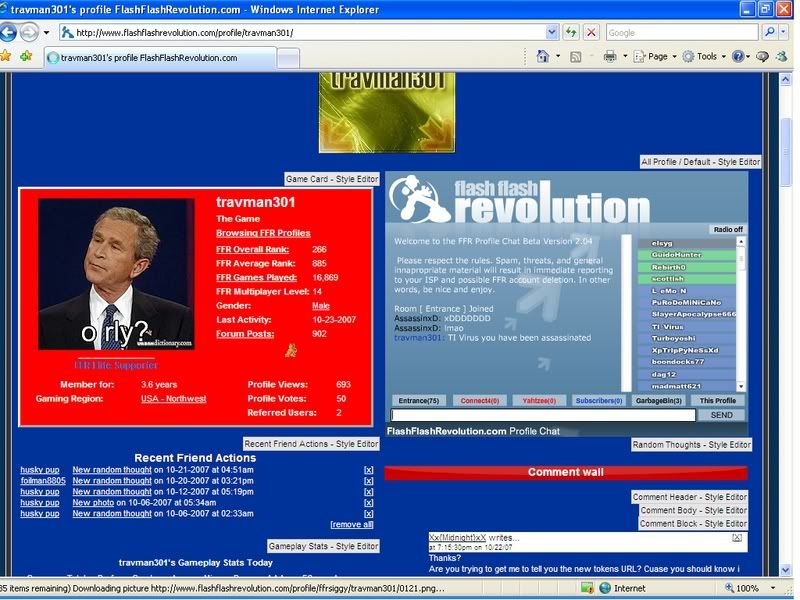The height and width of the screenshot is (600, 800).
Task: Click the USA - Northwest region link
Action: (173, 398)
